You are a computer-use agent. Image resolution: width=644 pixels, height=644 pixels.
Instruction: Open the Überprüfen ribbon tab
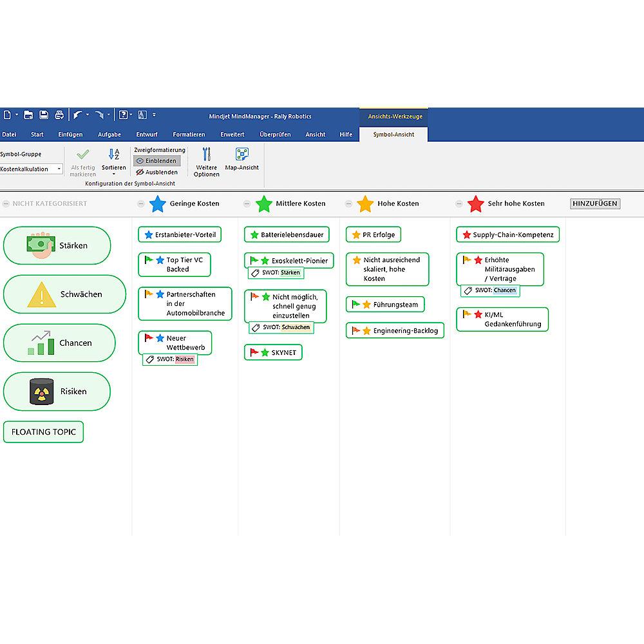tap(275, 135)
